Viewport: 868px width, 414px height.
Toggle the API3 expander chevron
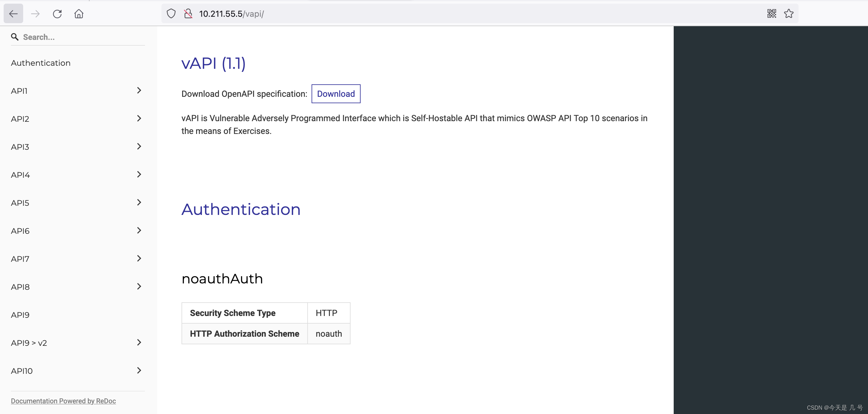(139, 146)
